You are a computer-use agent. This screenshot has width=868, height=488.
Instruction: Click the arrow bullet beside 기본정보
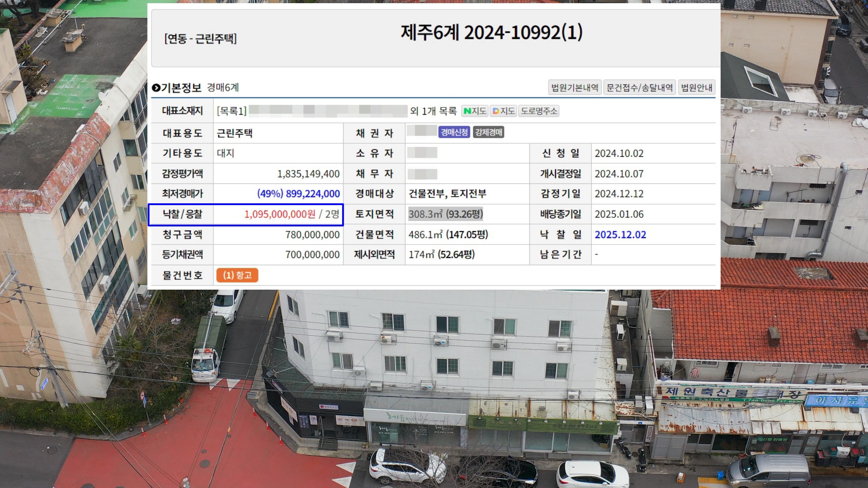coord(156,88)
